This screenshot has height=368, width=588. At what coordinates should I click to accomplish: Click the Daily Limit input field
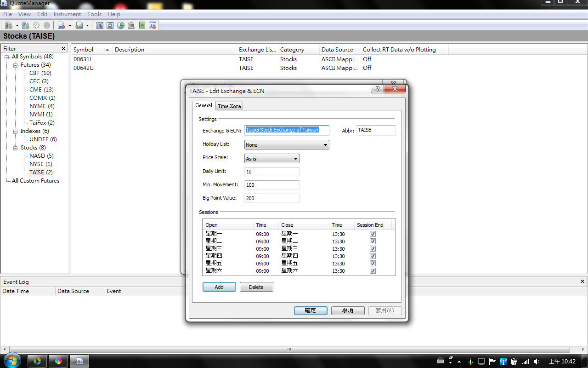click(x=272, y=172)
